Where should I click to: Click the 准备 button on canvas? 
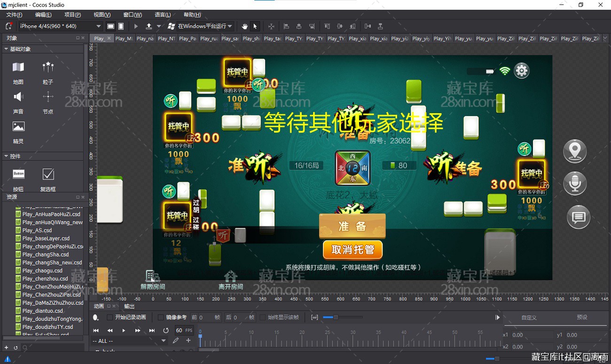[x=352, y=226]
